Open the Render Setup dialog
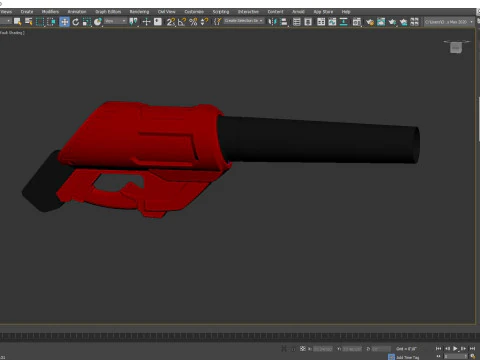 pyautogui.click(x=370, y=22)
